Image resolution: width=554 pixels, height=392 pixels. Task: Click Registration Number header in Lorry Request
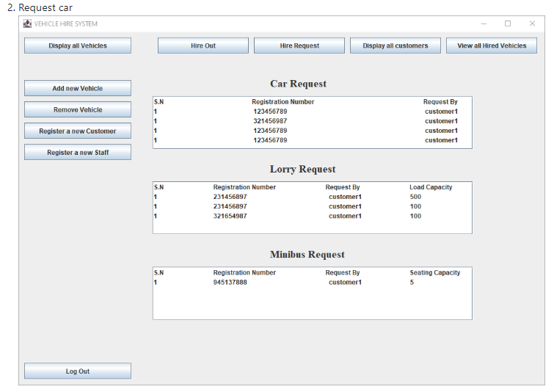point(244,187)
